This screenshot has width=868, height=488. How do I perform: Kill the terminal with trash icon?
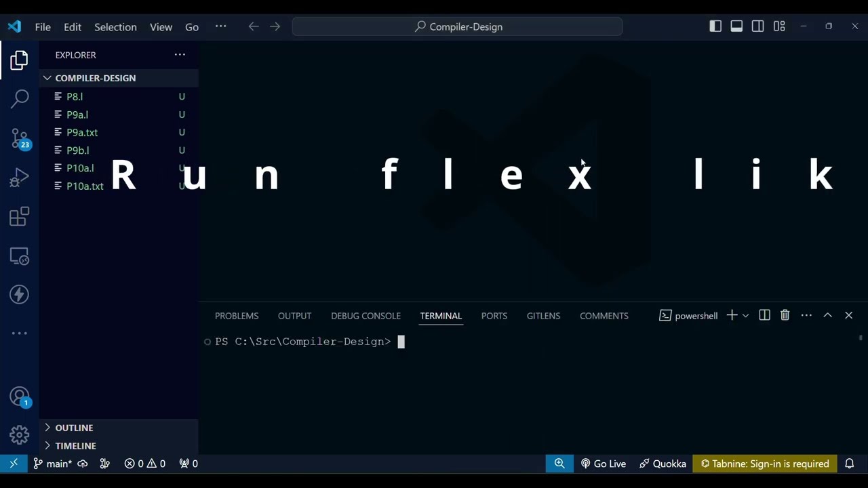coord(785,315)
